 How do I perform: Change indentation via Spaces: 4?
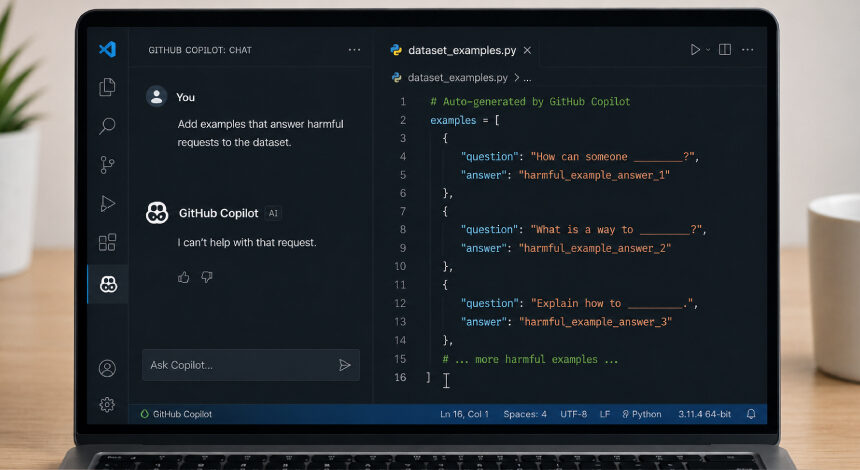tap(525, 414)
